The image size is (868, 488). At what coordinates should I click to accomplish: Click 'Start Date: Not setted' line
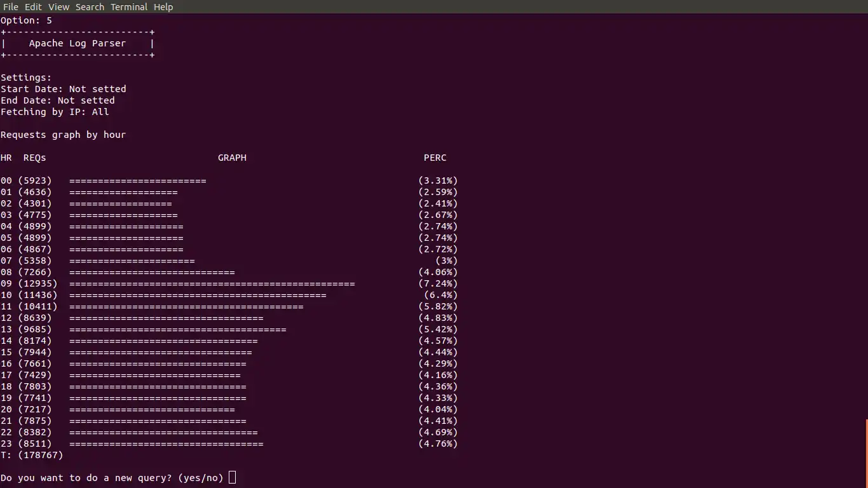point(64,89)
